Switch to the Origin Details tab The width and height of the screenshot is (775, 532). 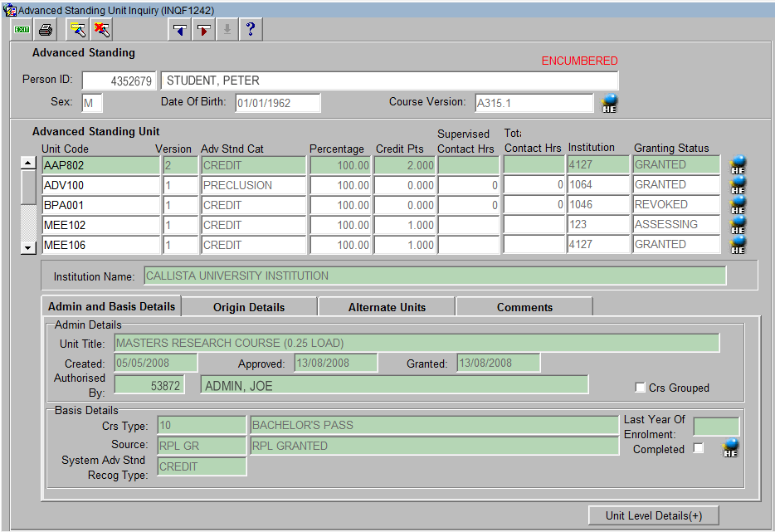tap(249, 307)
